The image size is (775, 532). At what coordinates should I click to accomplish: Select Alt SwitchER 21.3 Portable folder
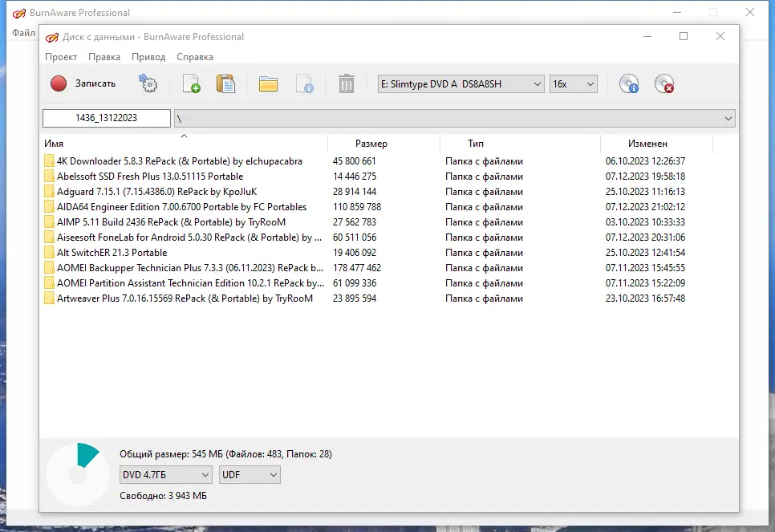pos(112,253)
